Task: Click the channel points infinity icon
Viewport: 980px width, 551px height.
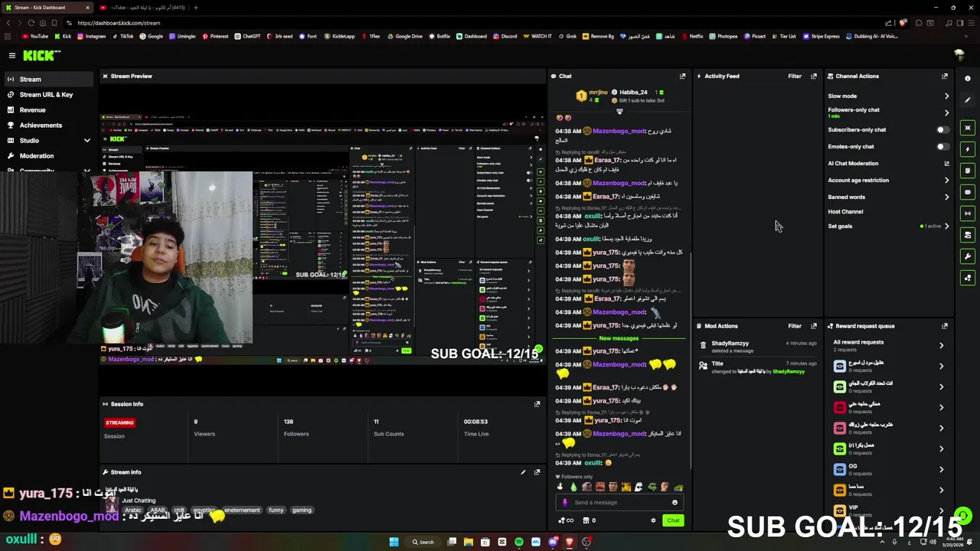Action: pos(566,520)
